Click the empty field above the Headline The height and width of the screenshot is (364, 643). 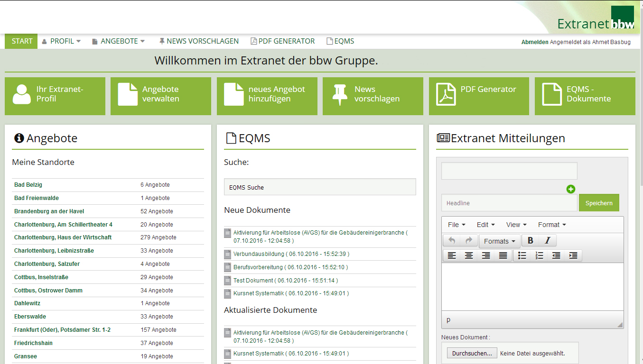[x=509, y=171]
